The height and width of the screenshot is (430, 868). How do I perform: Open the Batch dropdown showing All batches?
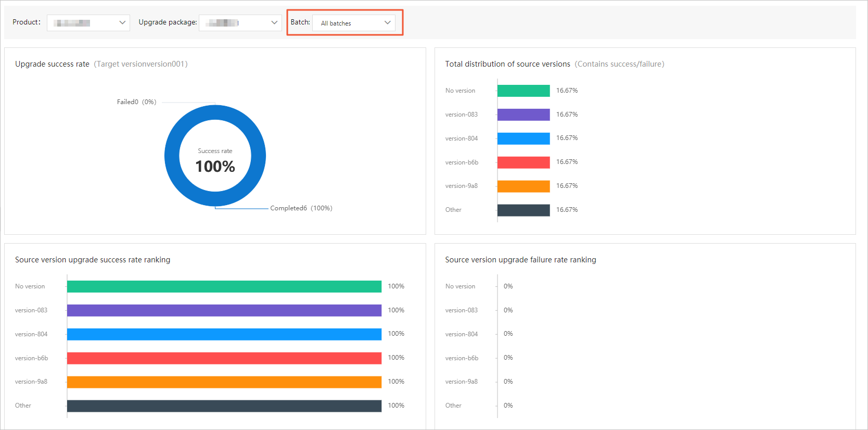(x=354, y=23)
